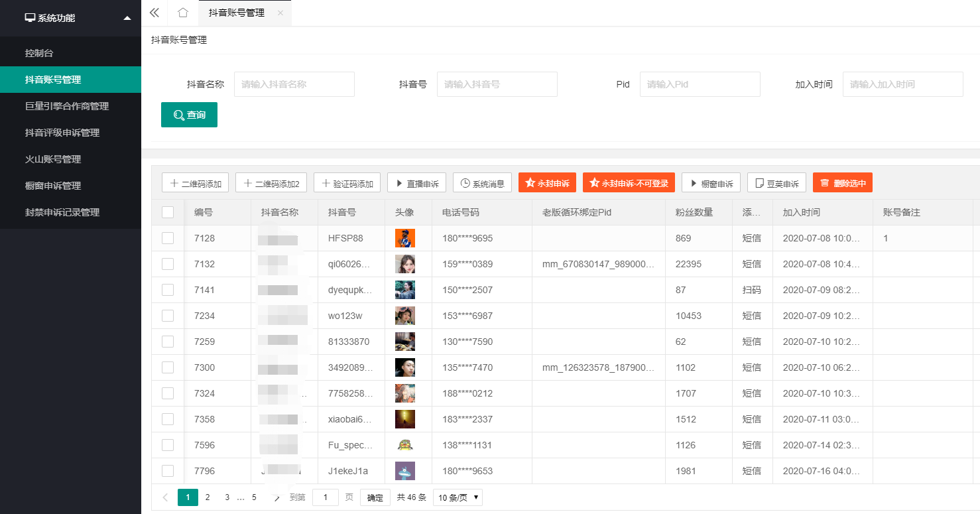Check the row 7300 checkbox
The image size is (980, 514).
168,367
